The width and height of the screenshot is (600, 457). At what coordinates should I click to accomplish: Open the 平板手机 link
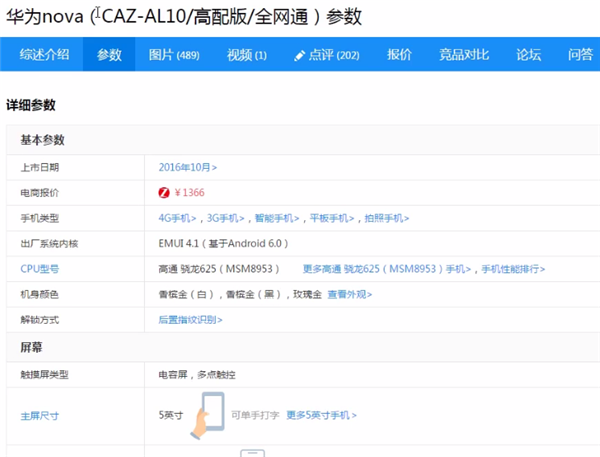click(x=332, y=218)
